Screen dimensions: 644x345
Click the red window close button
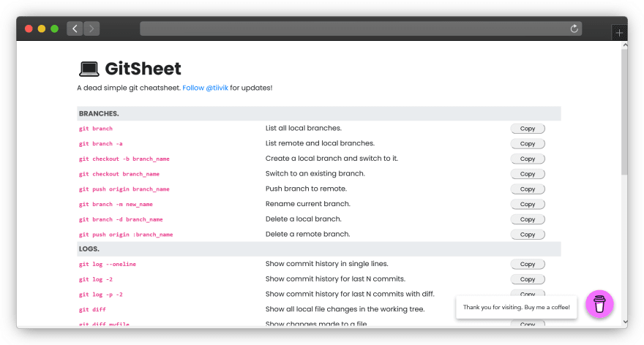click(29, 29)
